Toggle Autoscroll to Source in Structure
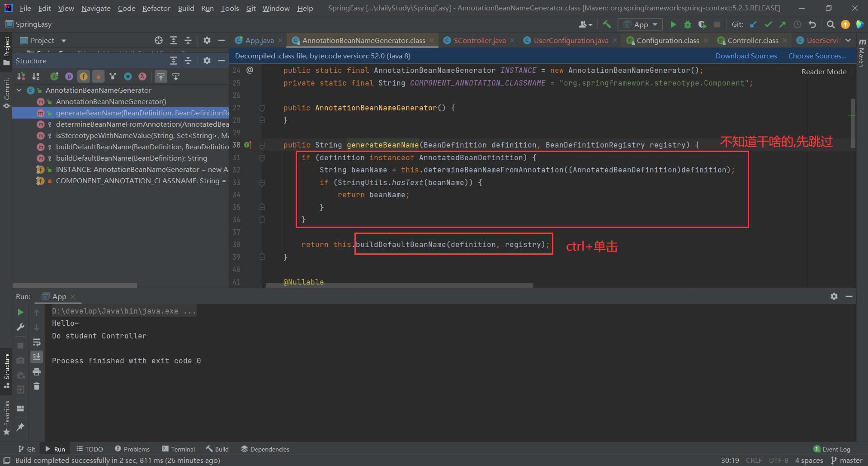 point(161,76)
